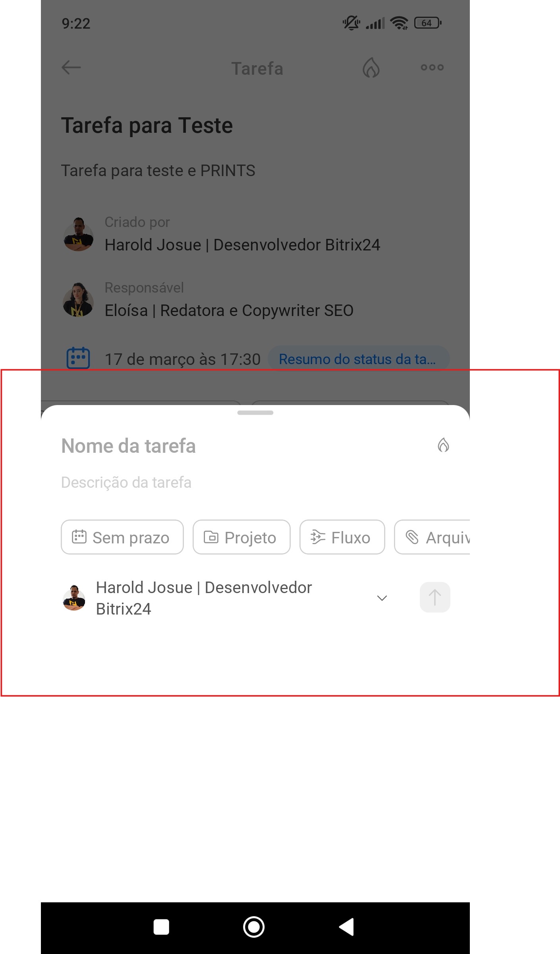Choose a project via Projeto chip
The width and height of the screenshot is (560, 954).
[241, 537]
